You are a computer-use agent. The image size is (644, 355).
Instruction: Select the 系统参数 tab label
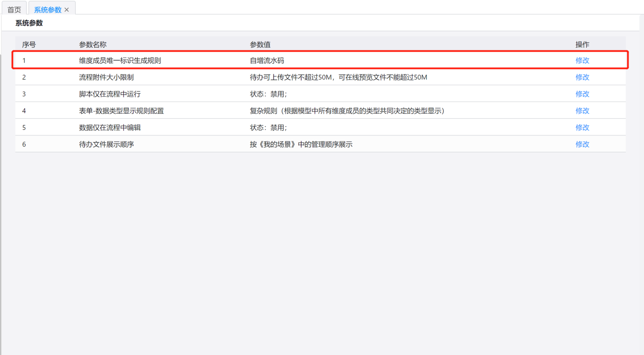click(x=47, y=10)
